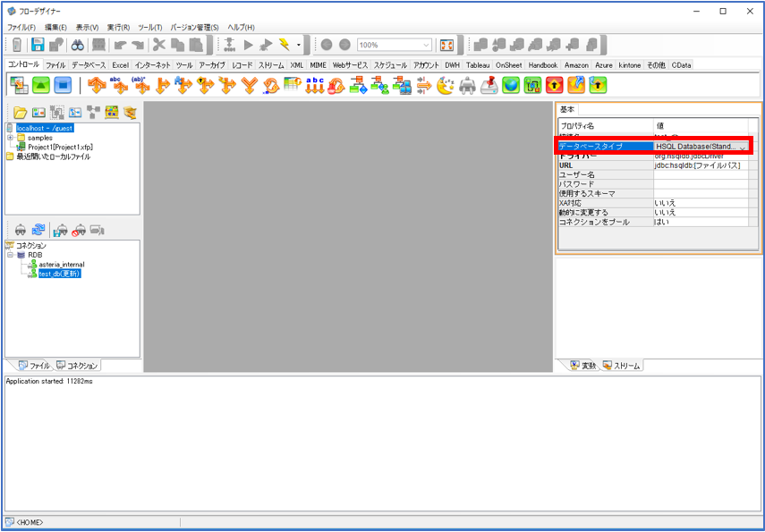The image size is (765, 532).
Task: Expand the samples folder tree node
Action: pyautogui.click(x=10, y=138)
